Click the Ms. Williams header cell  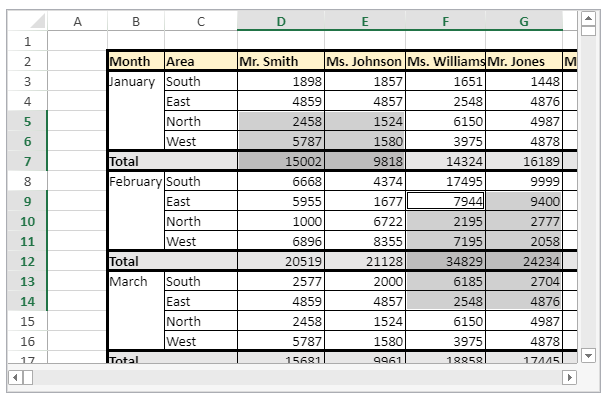(446, 61)
